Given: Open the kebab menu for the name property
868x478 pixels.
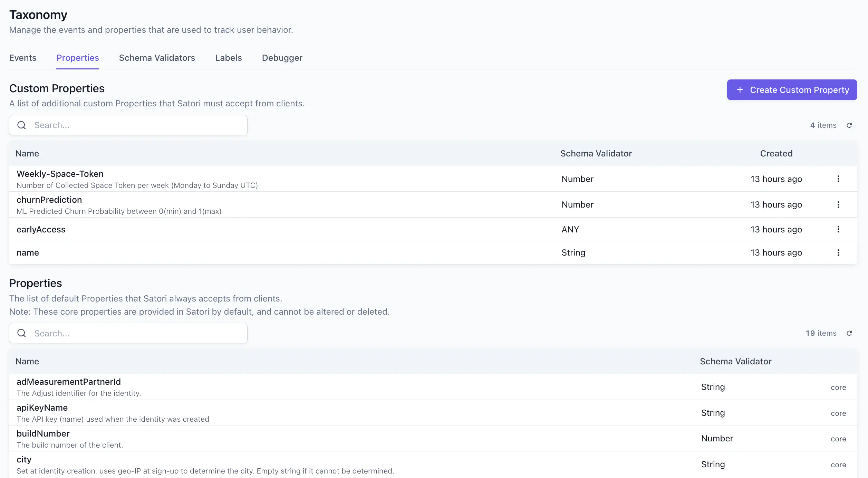Looking at the screenshot, I should click(839, 252).
